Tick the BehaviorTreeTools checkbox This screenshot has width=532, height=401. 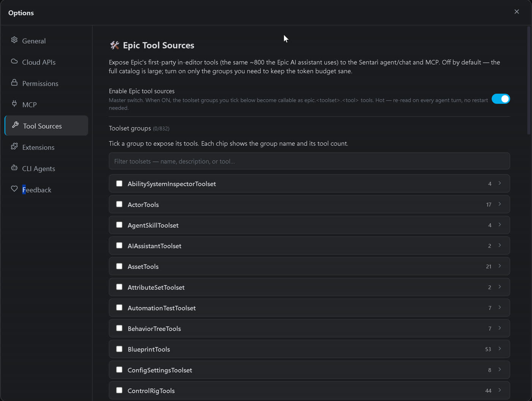pos(119,328)
